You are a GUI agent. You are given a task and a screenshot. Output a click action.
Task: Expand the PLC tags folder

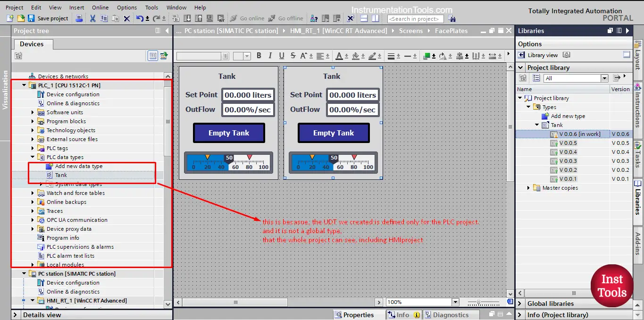tap(33, 148)
